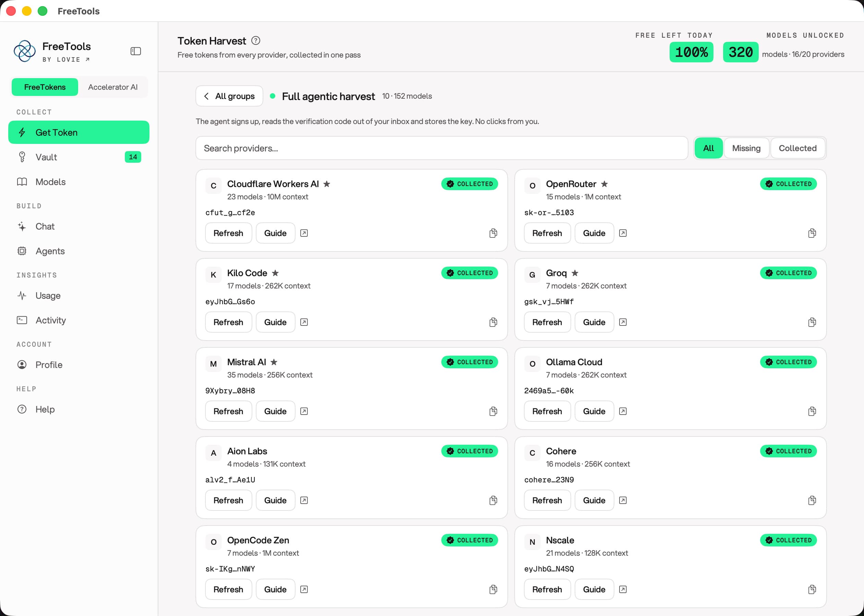864x616 pixels.
Task: Switch to the Accelerator AI mode
Action: [113, 87]
